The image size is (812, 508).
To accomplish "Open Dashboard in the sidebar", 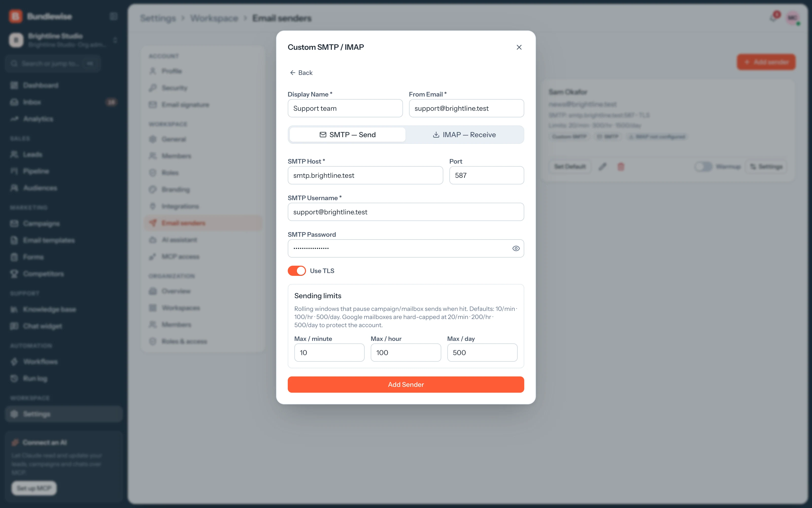I will tap(64, 85).
